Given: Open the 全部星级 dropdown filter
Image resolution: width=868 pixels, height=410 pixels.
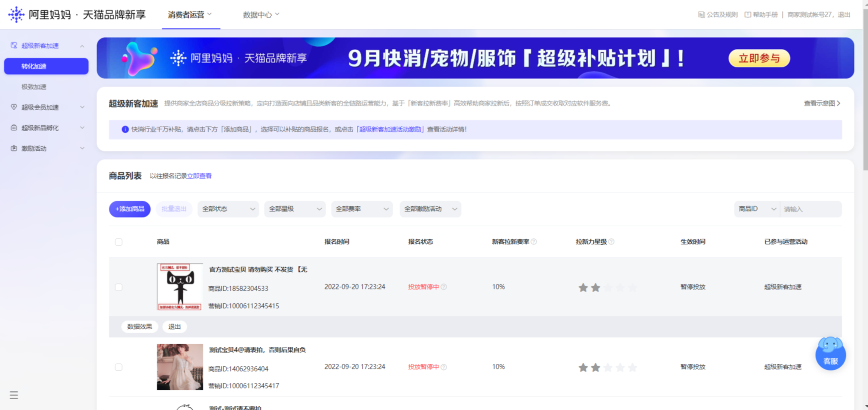Looking at the screenshot, I should click(x=295, y=209).
